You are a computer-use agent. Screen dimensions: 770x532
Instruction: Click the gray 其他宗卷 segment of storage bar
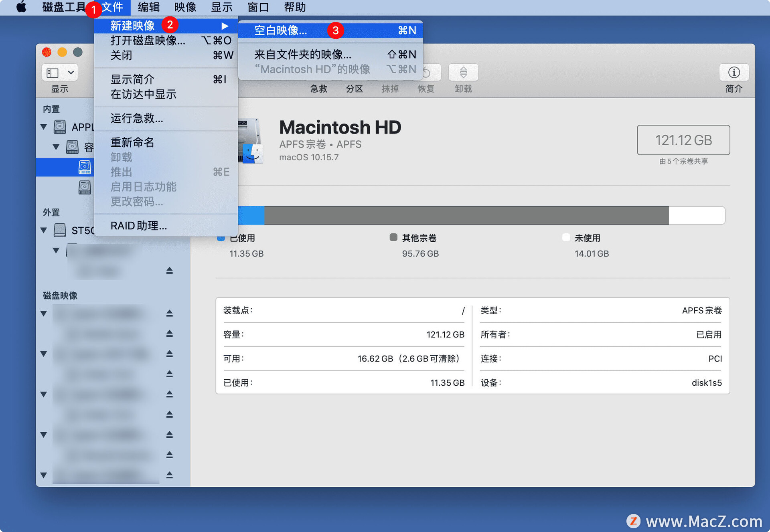point(466,215)
